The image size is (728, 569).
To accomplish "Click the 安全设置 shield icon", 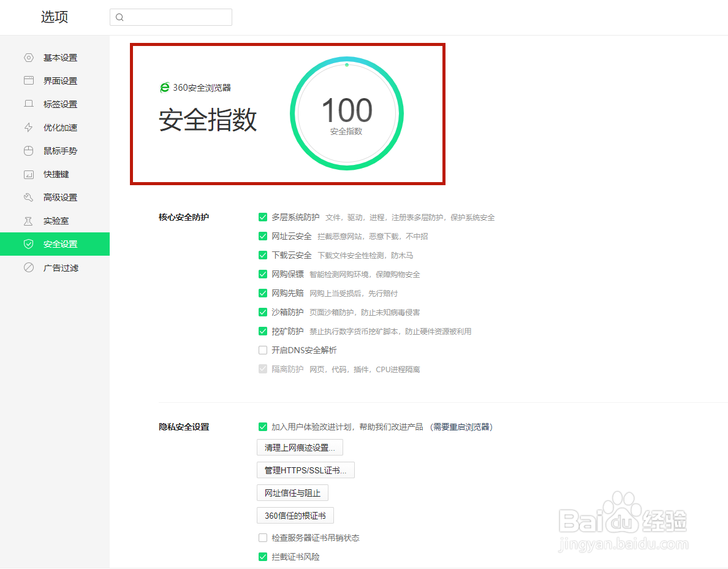I will 29,244.
